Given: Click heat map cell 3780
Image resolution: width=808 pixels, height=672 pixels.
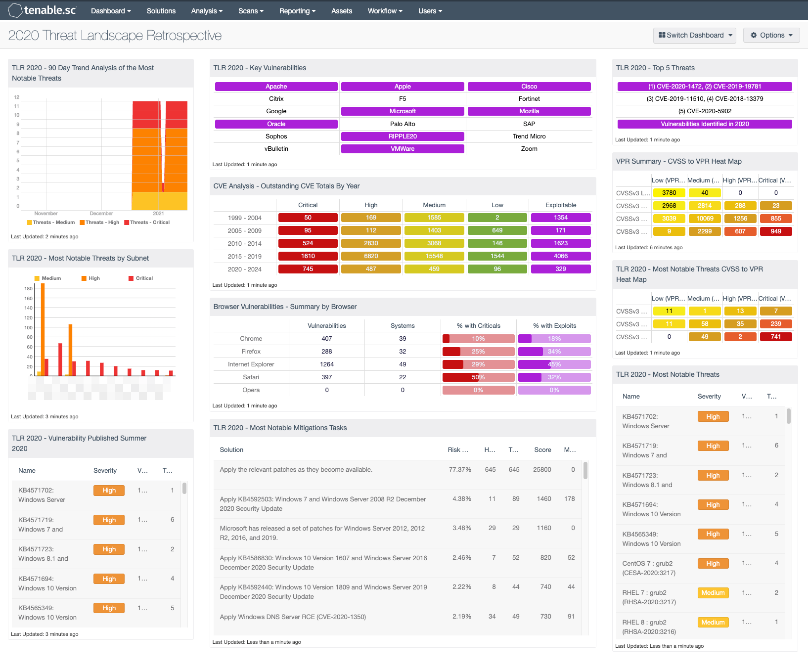Looking at the screenshot, I should (x=669, y=193).
